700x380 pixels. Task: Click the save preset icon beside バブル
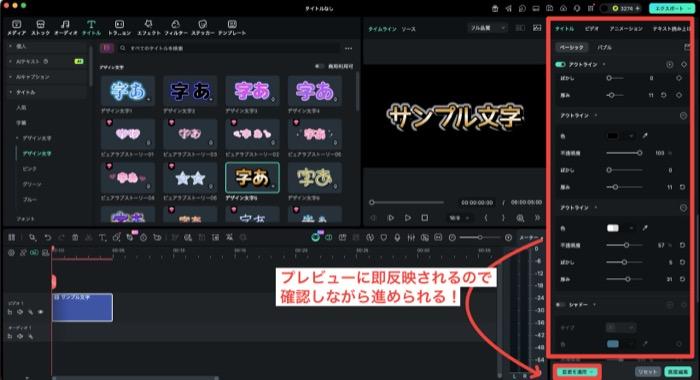(x=687, y=47)
